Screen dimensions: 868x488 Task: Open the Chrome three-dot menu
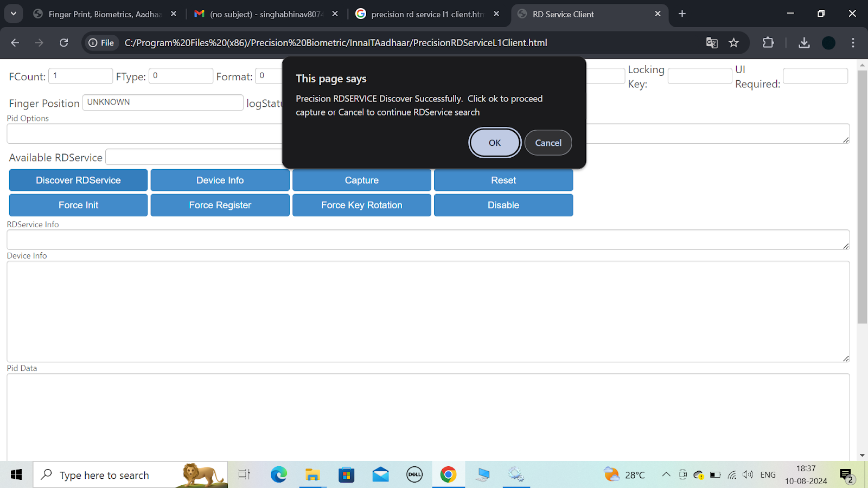tap(853, 43)
